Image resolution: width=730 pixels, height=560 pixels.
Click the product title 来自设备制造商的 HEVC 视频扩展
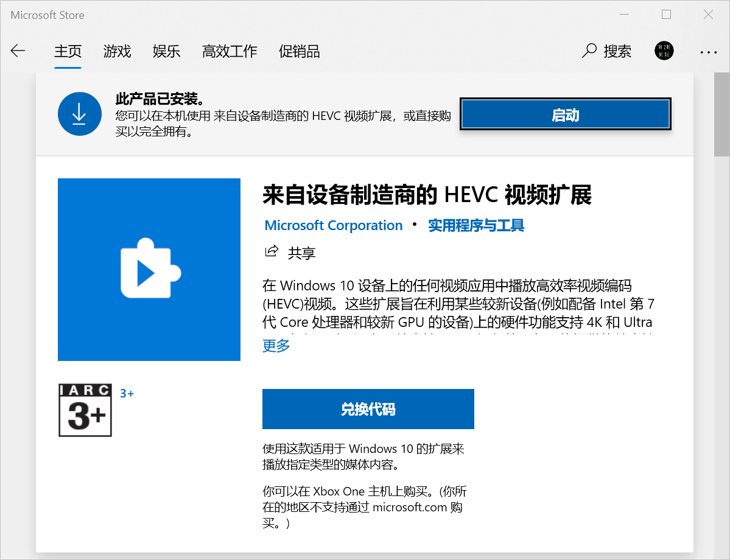[427, 195]
